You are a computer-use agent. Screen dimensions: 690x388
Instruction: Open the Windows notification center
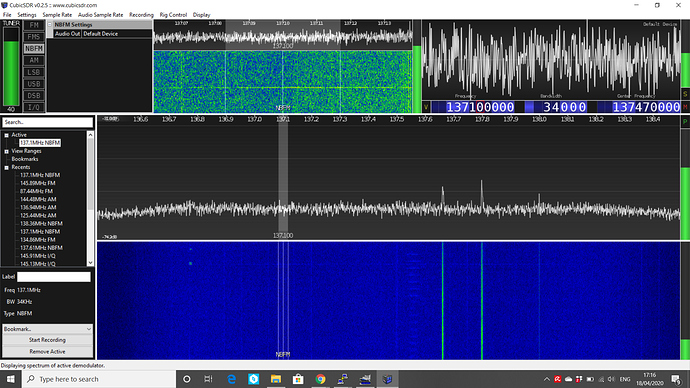click(676, 379)
